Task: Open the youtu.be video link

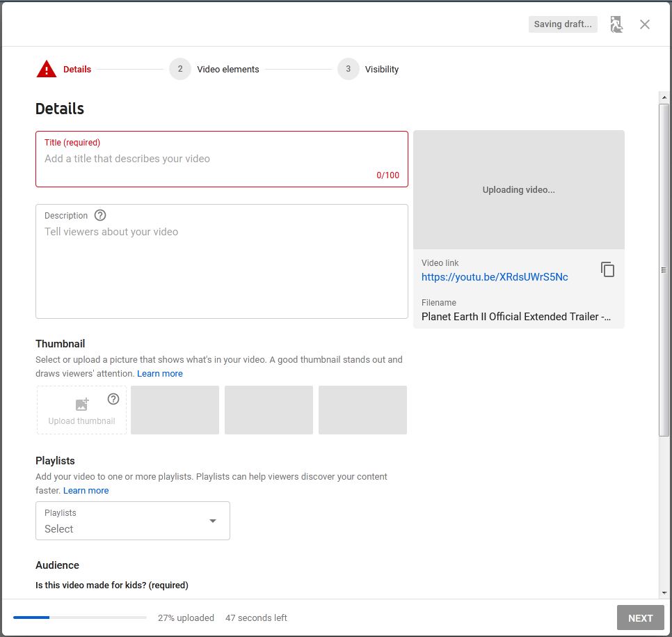Action: pyautogui.click(x=495, y=277)
